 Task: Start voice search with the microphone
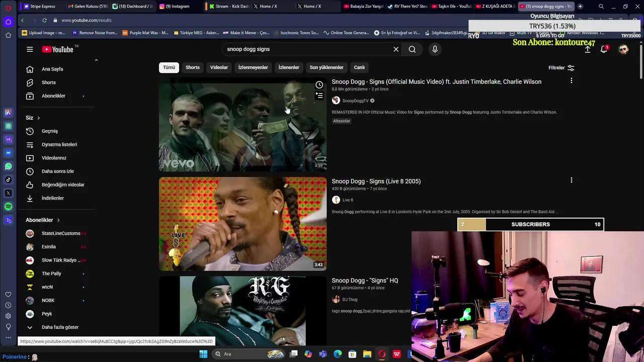[435, 49]
